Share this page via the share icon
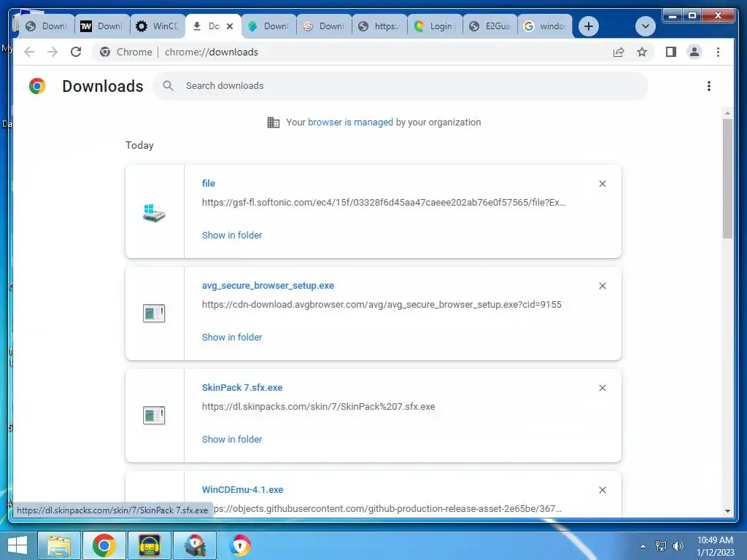This screenshot has height=560, width=747. click(619, 52)
